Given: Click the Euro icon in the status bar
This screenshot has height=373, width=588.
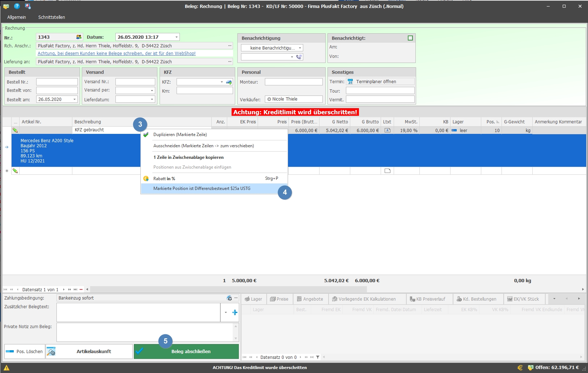Looking at the screenshot, I should point(520,368).
